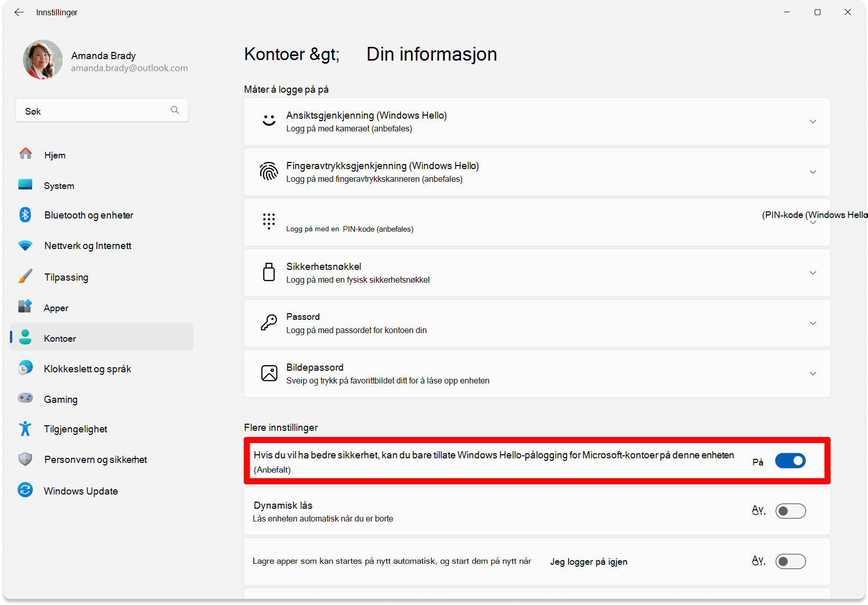Screen dimensions: 868x605
Task: Click the PIN keypad dots icon
Action: [x=269, y=222]
